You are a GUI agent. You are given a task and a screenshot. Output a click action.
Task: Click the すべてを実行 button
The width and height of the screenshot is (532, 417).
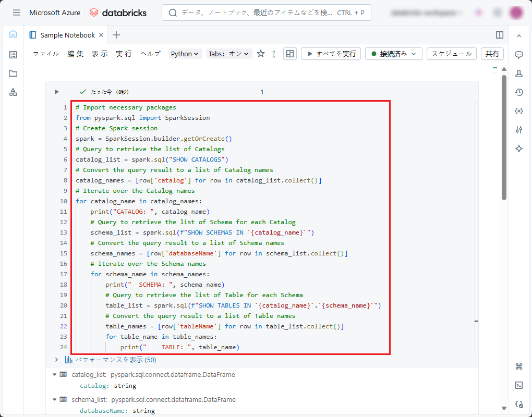click(x=331, y=54)
